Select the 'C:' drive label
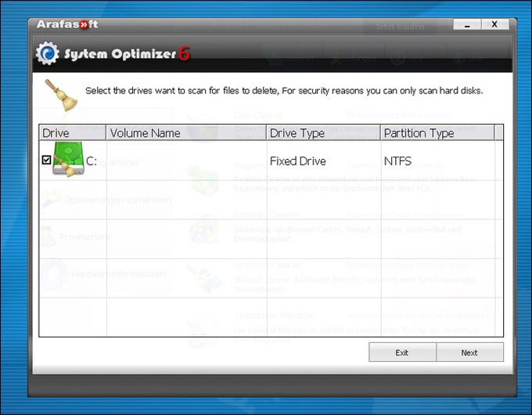This screenshot has height=415, width=532. point(92,161)
